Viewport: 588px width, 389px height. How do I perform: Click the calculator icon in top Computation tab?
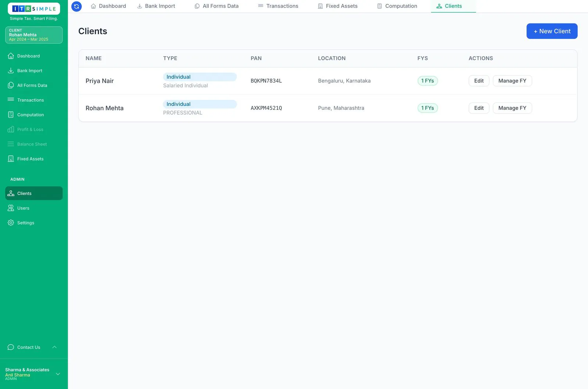[380, 6]
